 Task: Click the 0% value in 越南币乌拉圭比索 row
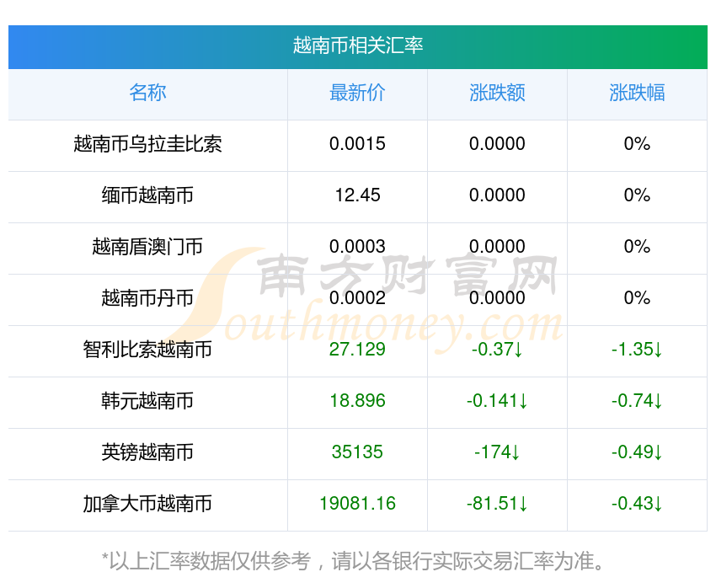pyautogui.click(x=637, y=144)
